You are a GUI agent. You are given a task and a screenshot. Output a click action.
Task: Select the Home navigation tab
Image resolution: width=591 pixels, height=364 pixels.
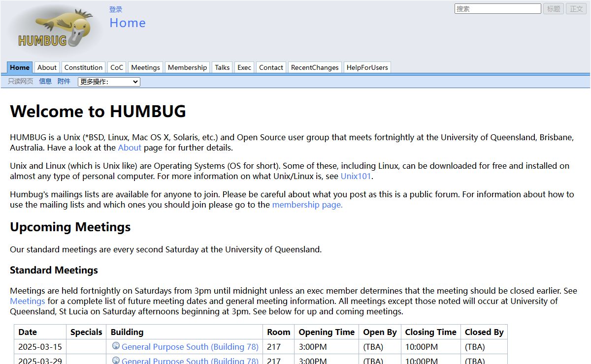20,67
